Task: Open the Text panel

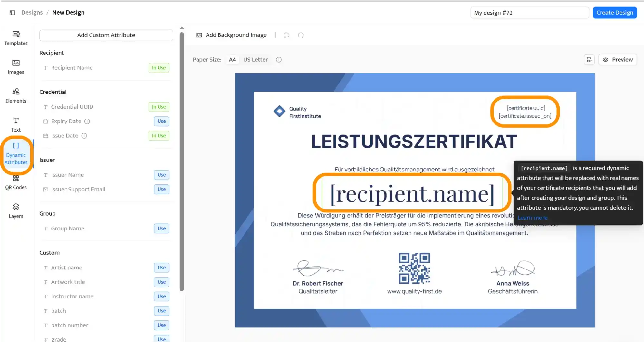Action: pyautogui.click(x=15, y=124)
